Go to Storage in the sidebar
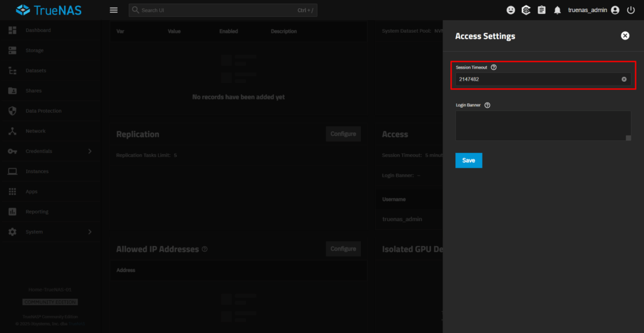The width and height of the screenshot is (644, 333). click(35, 50)
